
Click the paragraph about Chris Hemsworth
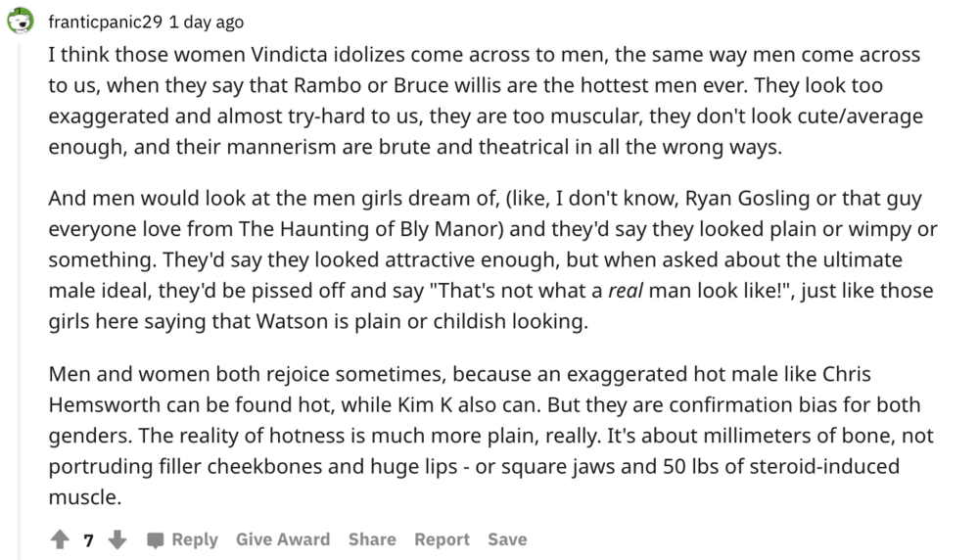(x=491, y=435)
